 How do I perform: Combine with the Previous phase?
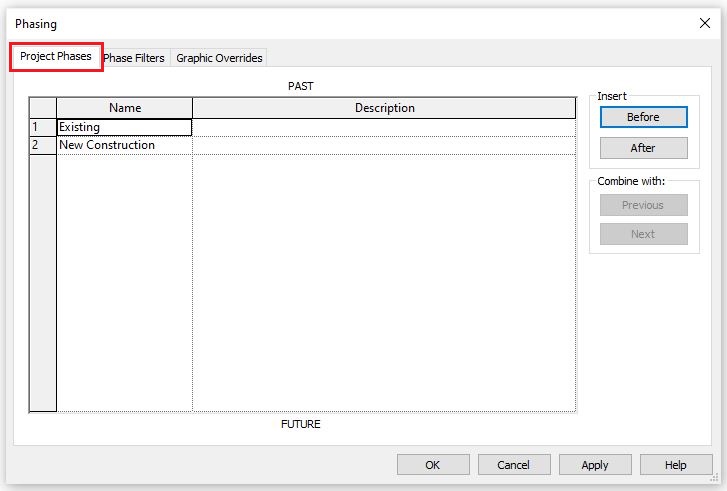click(643, 205)
